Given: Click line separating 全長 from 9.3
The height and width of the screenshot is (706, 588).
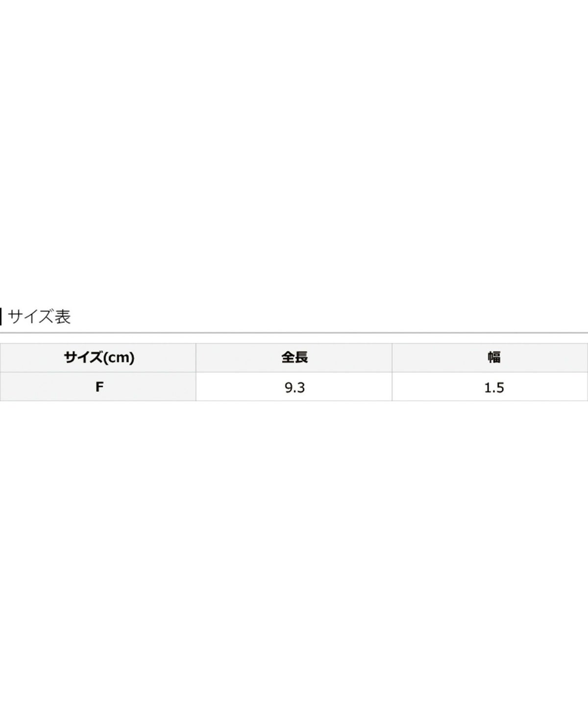Looking at the screenshot, I should click(x=294, y=372).
